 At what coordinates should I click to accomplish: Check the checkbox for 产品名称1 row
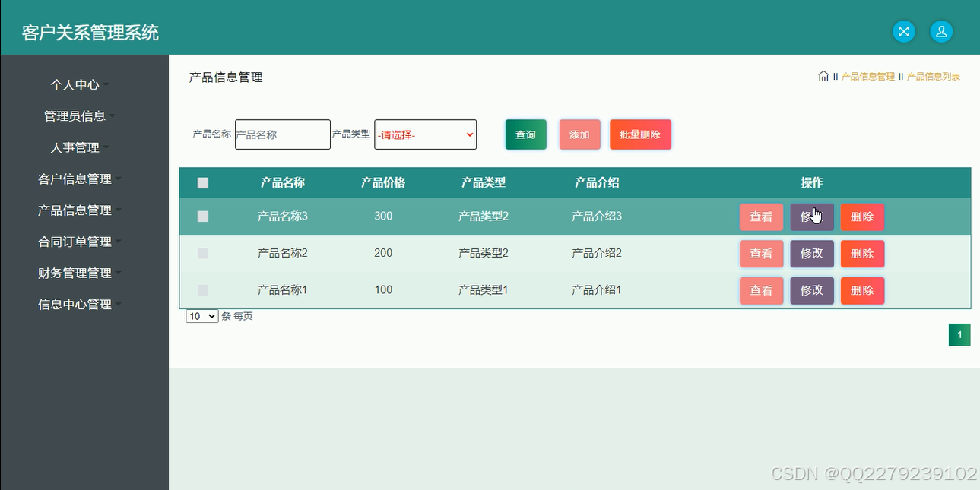pyautogui.click(x=203, y=289)
